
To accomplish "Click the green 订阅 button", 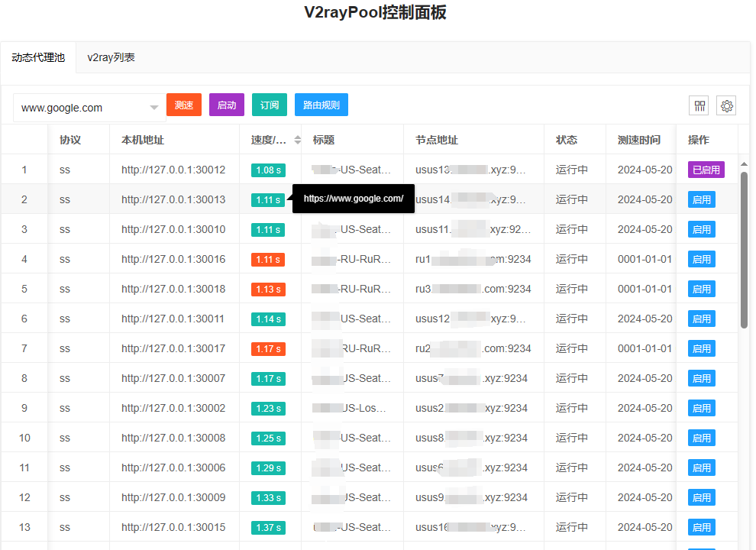I will [x=270, y=105].
